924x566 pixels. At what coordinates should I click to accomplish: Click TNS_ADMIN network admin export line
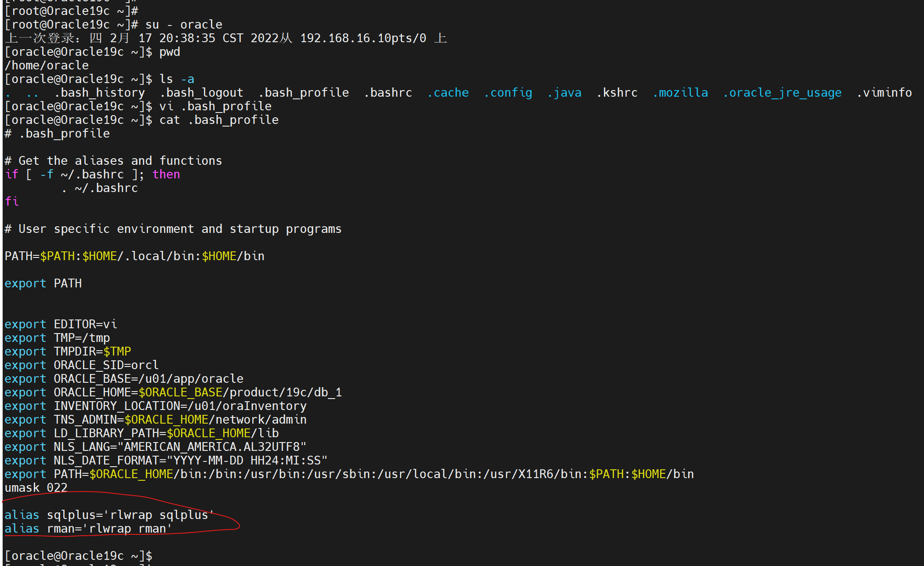point(158,420)
